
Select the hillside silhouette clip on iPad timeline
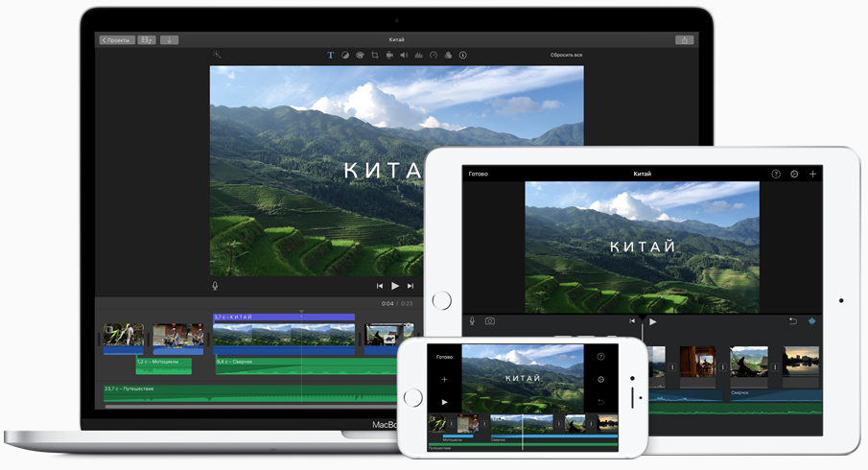coord(749,365)
